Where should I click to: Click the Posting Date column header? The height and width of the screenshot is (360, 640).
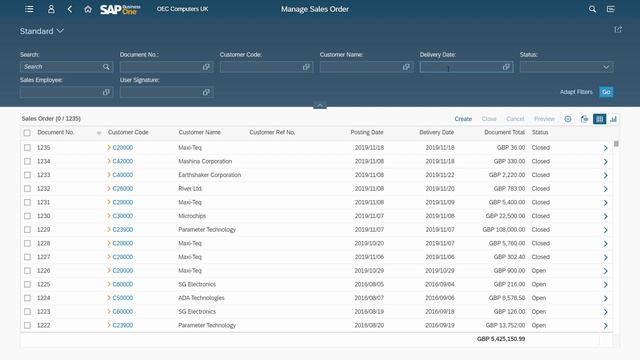pyautogui.click(x=367, y=132)
